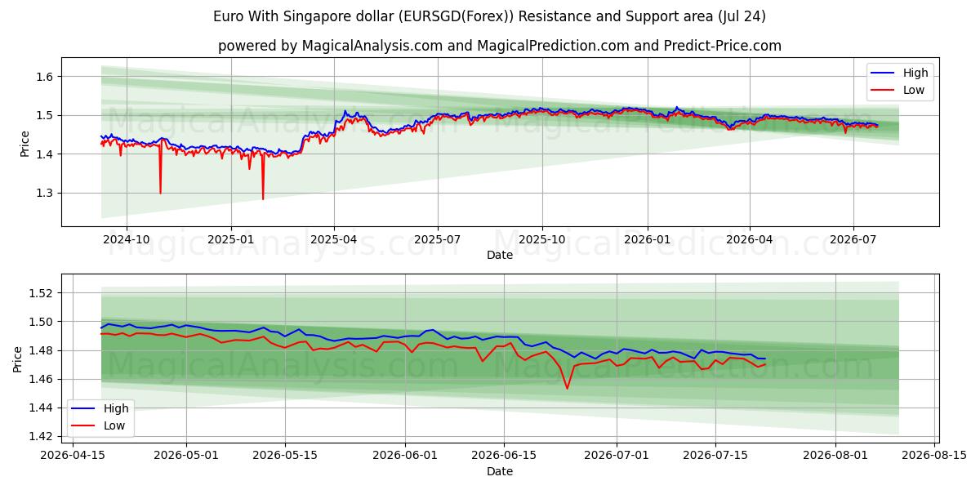Click the 2026-05-01 date tick label
The width and height of the screenshot is (980, 490).
point(187,456)
